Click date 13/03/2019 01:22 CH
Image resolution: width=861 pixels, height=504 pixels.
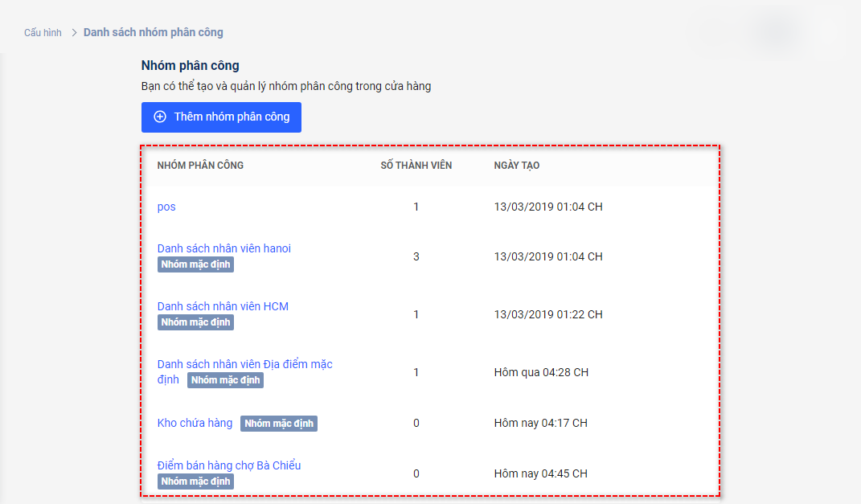click(x=548, y=314)
